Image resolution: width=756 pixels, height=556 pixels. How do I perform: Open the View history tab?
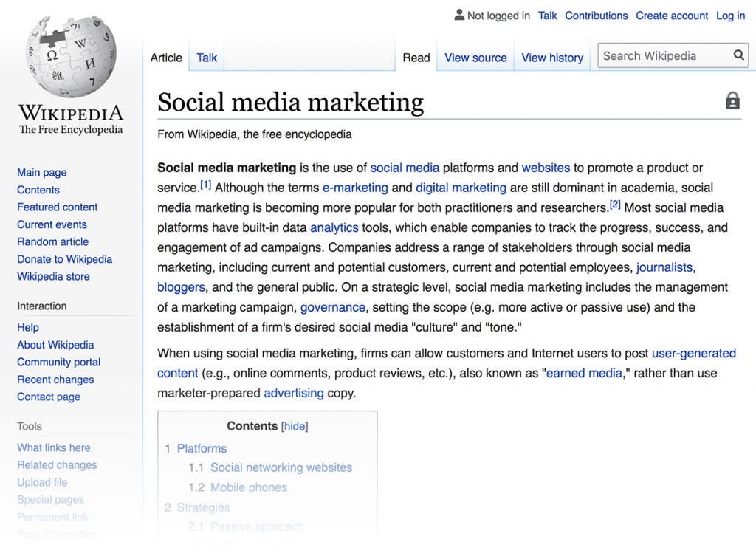(x=552, y=57)
